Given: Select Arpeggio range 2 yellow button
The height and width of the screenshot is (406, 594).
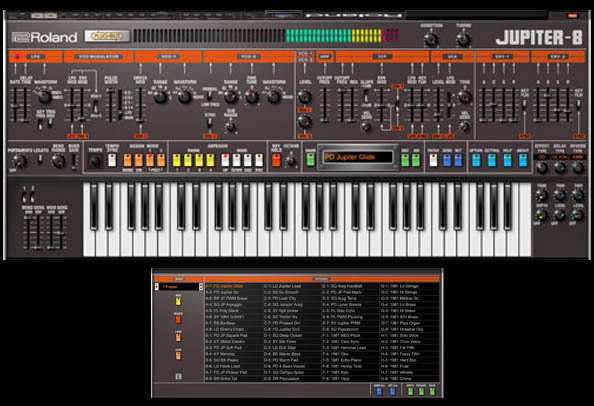Looking at the screenshot, I should pos(188,160).
